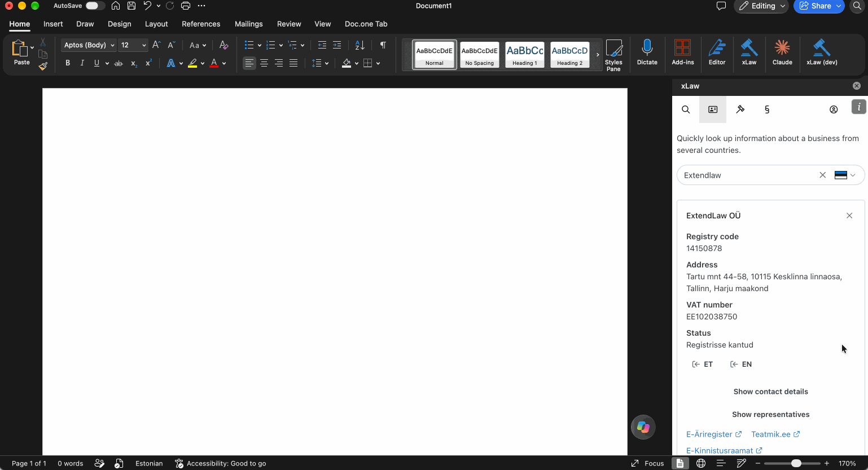This screenshot has height=470, width=868.
Task: Increase paragraph indent
Action: click(337, 45)
